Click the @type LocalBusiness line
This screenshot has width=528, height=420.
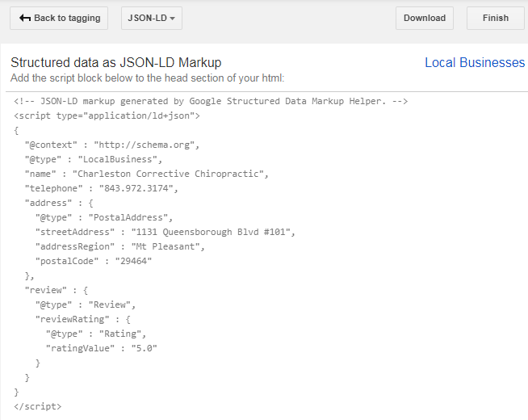click(94, 159)
